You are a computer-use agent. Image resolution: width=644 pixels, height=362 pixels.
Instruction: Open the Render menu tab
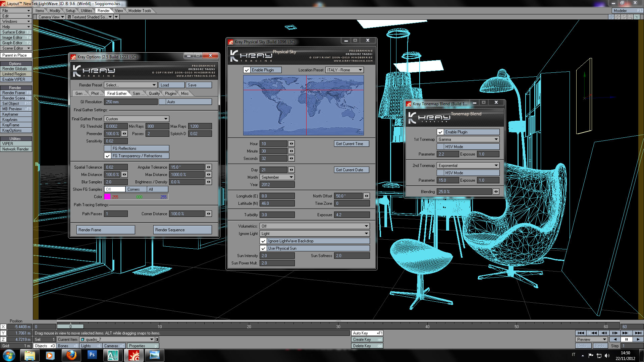[x=103, y=11]
